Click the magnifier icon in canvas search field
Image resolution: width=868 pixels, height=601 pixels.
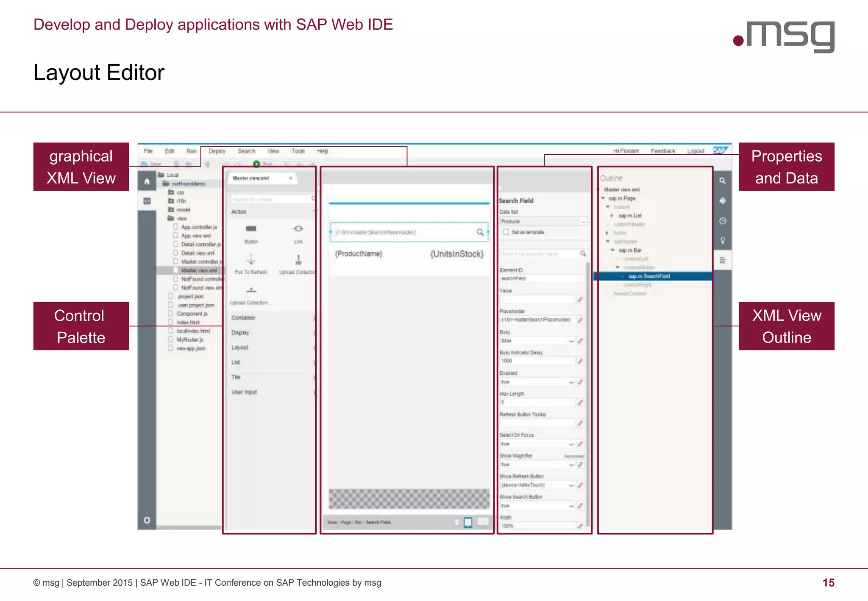480,232
